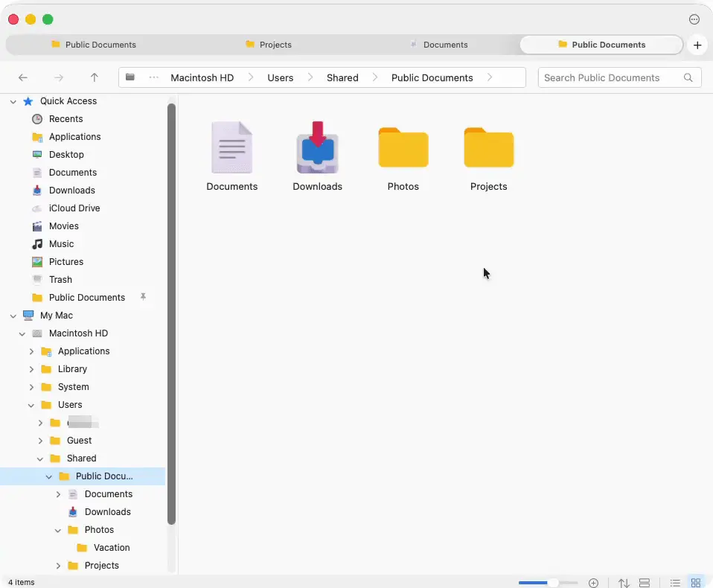
Task: Click Public Documents in the breadcrumb
Action: pyautogui.click(x=432, y=77)
